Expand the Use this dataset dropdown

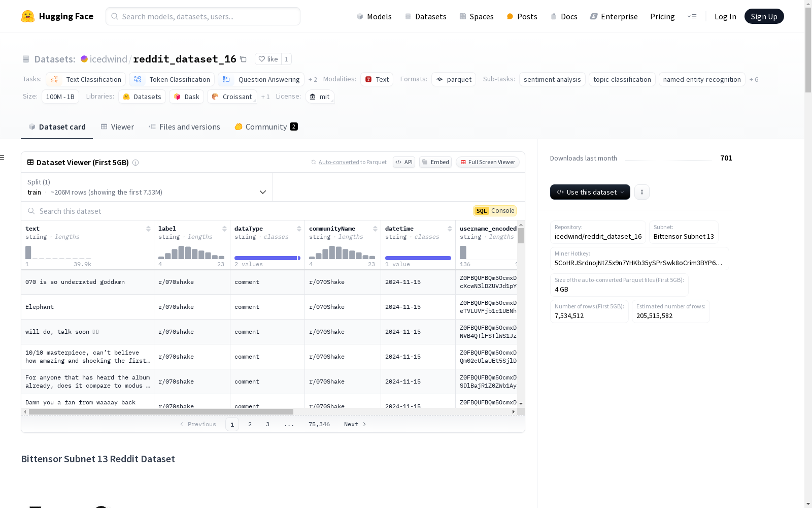[590, 192]
